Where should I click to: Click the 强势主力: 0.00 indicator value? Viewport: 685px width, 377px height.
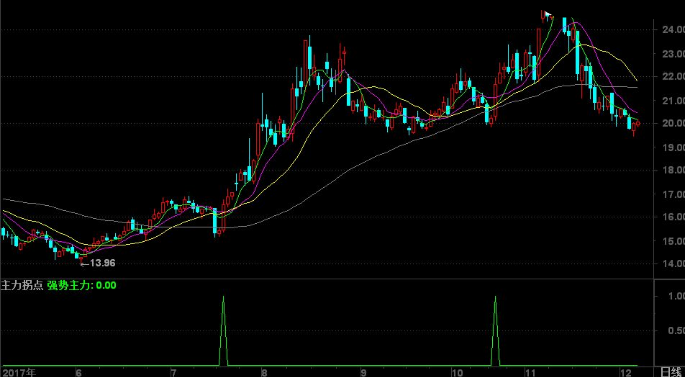[x=82, y=286]
